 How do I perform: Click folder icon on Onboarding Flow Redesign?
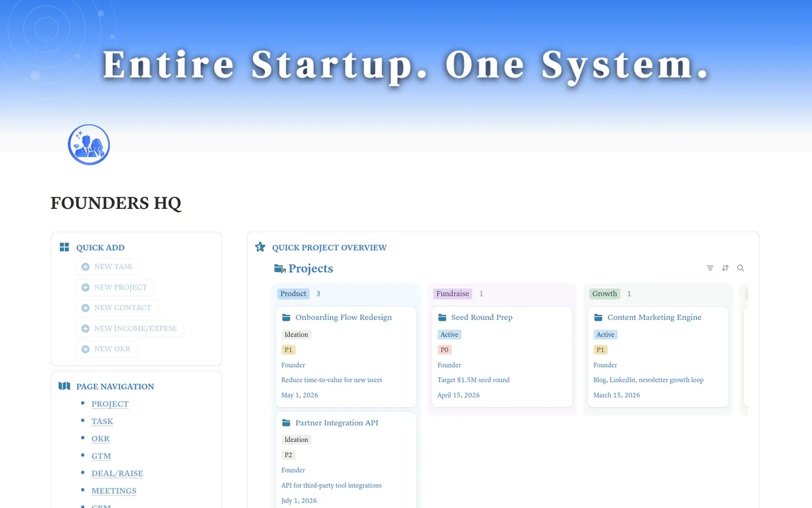[x=286, y=317]
